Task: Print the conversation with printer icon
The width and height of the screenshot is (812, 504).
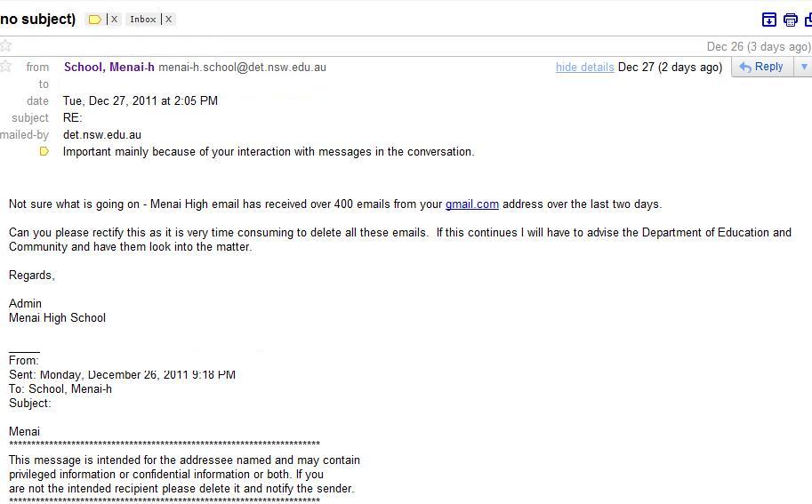Action: coord(790,20)
